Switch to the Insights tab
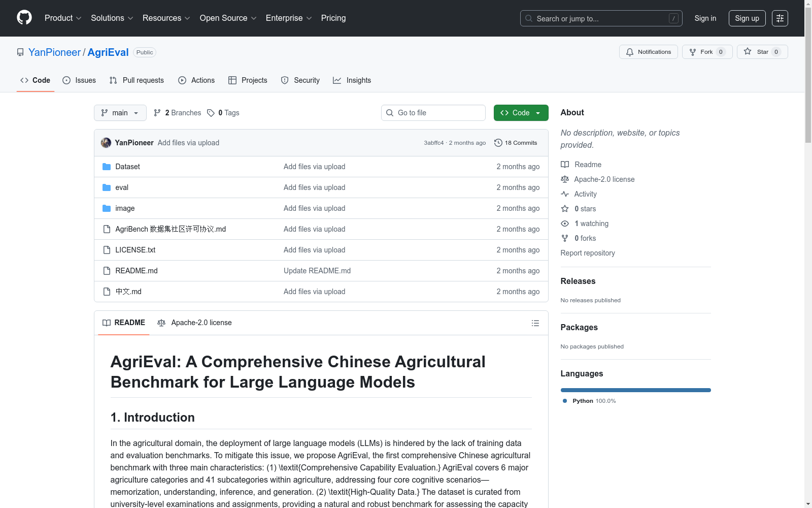 (352, 80)
